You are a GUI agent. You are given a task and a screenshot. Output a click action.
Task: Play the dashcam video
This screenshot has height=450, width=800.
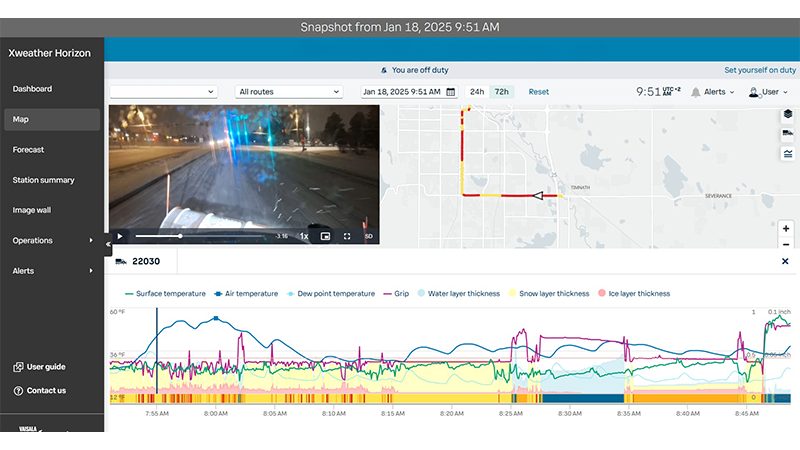coord(120,236)
